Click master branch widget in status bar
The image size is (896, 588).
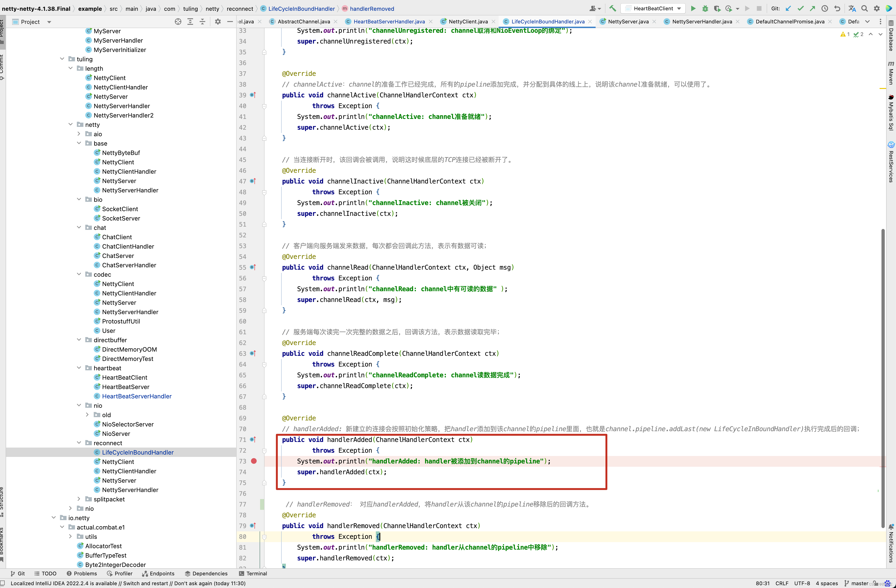point(859,584)
